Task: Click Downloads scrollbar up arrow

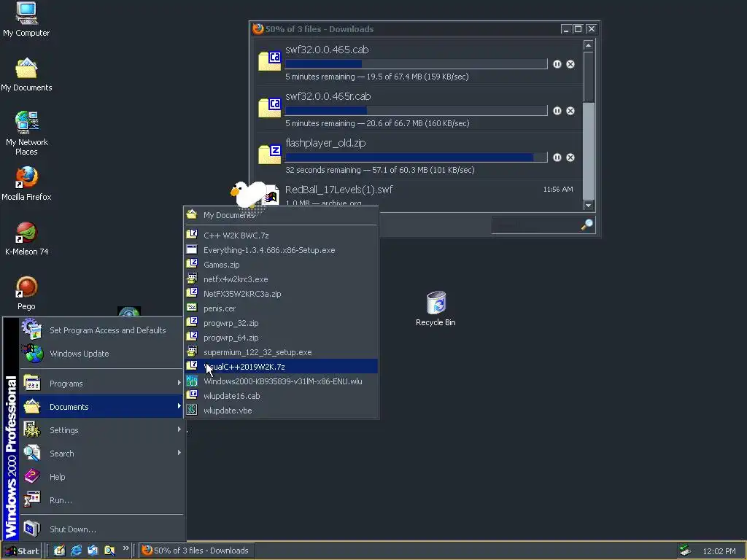Action: click(589, 45)
